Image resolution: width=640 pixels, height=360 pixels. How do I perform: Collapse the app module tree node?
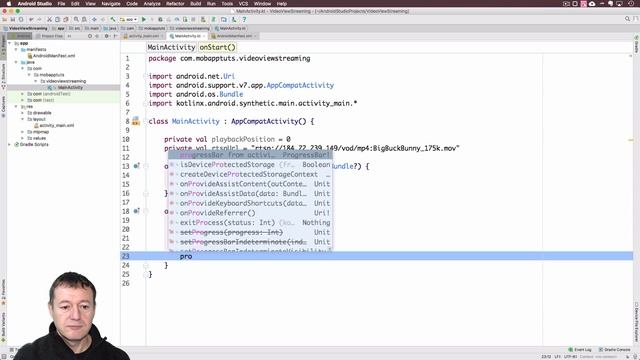click(x=10, y=43)
